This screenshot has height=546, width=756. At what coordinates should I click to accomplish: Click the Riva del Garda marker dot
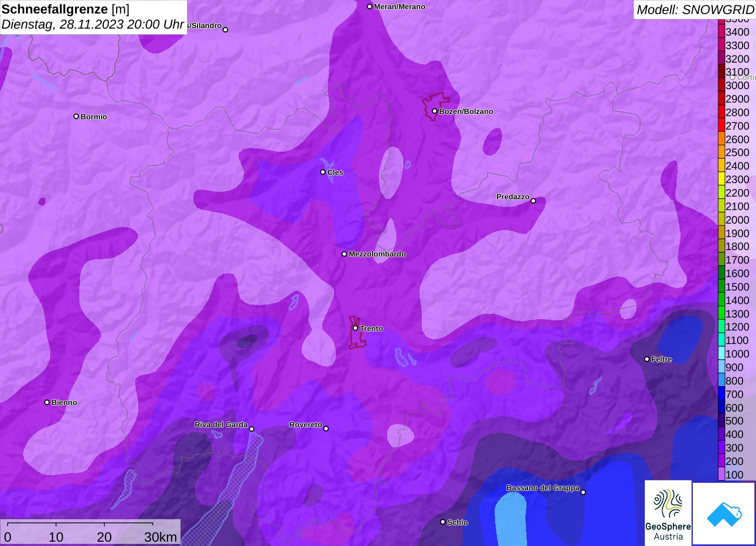coord(252,429)
